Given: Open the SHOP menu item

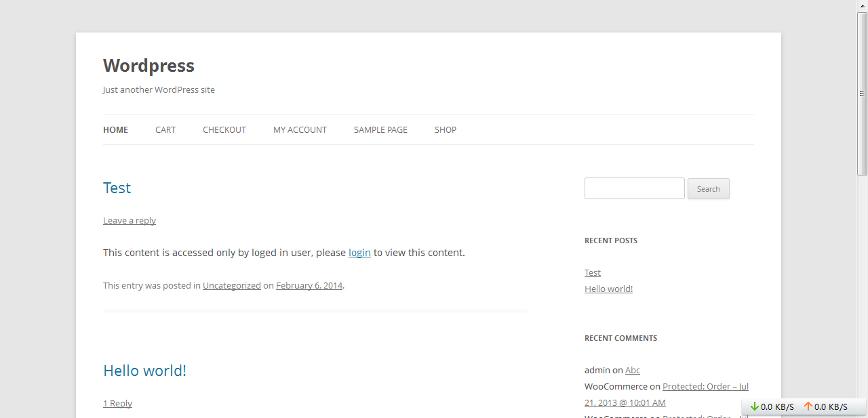Looking at the screenshot, I should (446, 129).
